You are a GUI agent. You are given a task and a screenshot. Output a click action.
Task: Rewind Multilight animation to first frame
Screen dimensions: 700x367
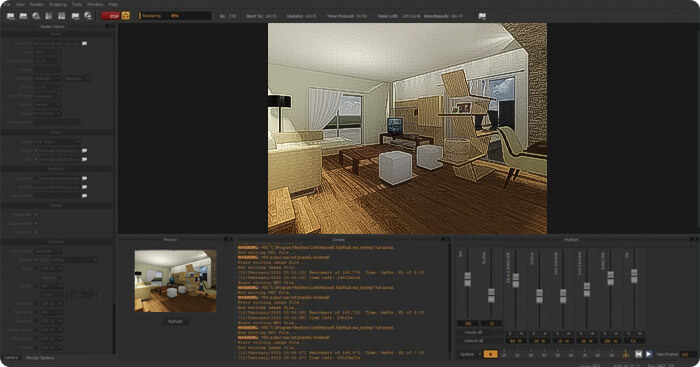pyautogui.click(x=638, y=354)
